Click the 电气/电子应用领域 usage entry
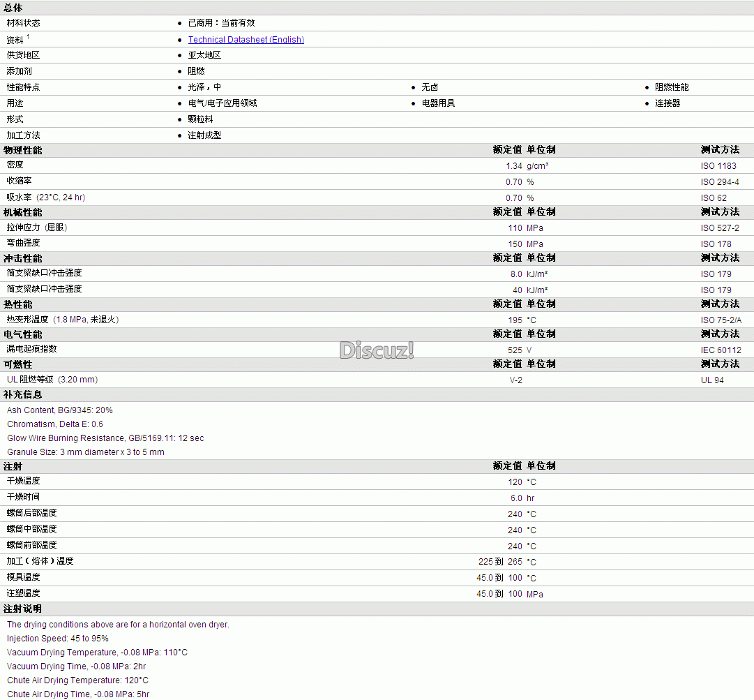754x700 pixels. point(223,103)
